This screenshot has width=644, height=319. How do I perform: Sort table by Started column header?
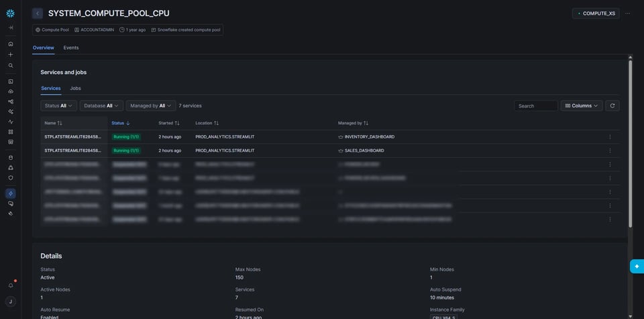[169, 123]
